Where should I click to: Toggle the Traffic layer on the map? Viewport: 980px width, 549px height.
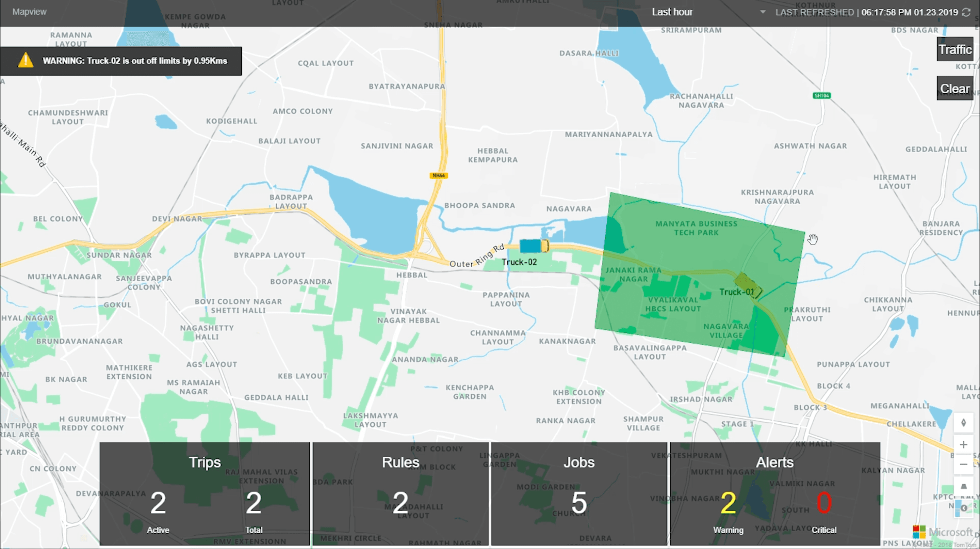954,49
